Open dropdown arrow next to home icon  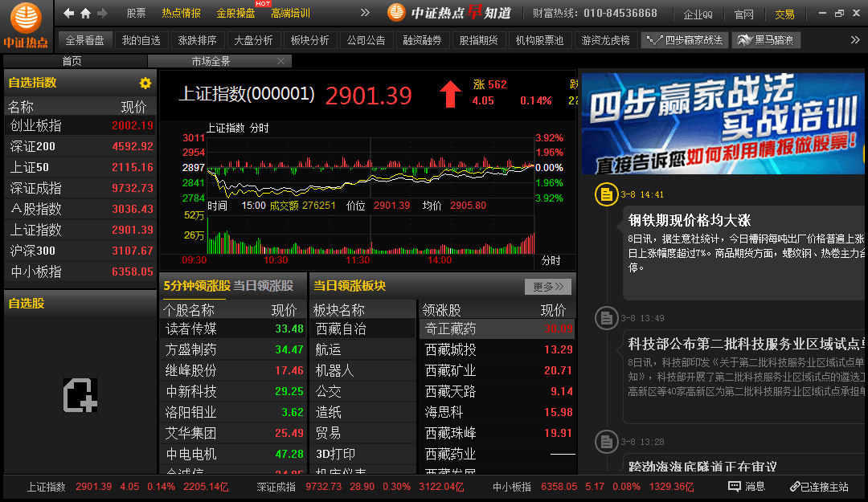pyautogui.click(x=101, y=14)
